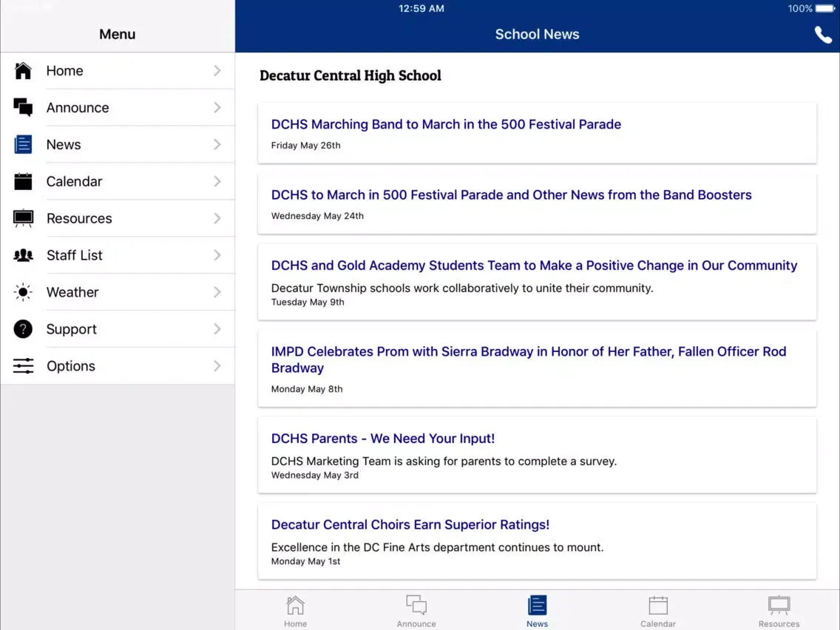Select Announce label in side menu
The image size is (840, 630).
click(78, 108)
